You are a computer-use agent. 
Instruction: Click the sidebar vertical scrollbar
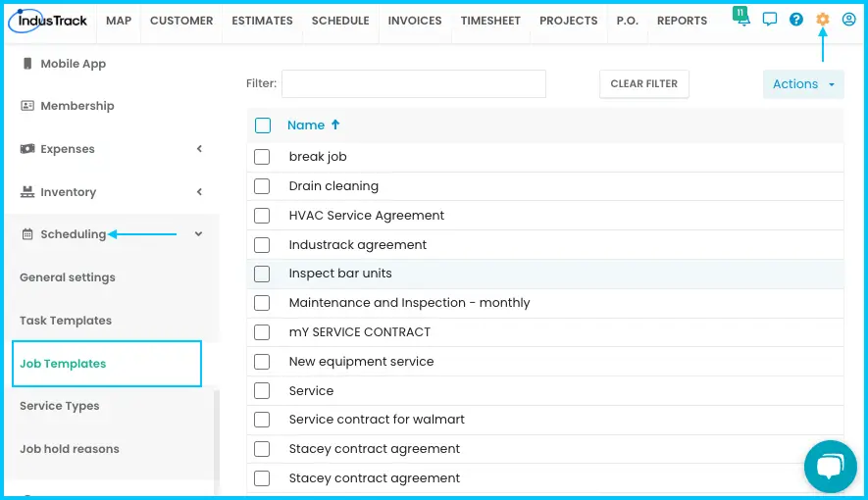pyautogui.click(x=217, y=440)
